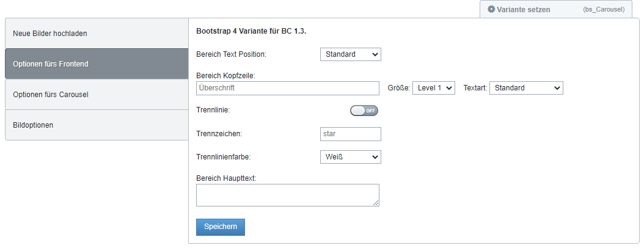Screen dimensions: 644x248
Task: Expand the Textart Standard dropdown
Action: pos(526,88)
